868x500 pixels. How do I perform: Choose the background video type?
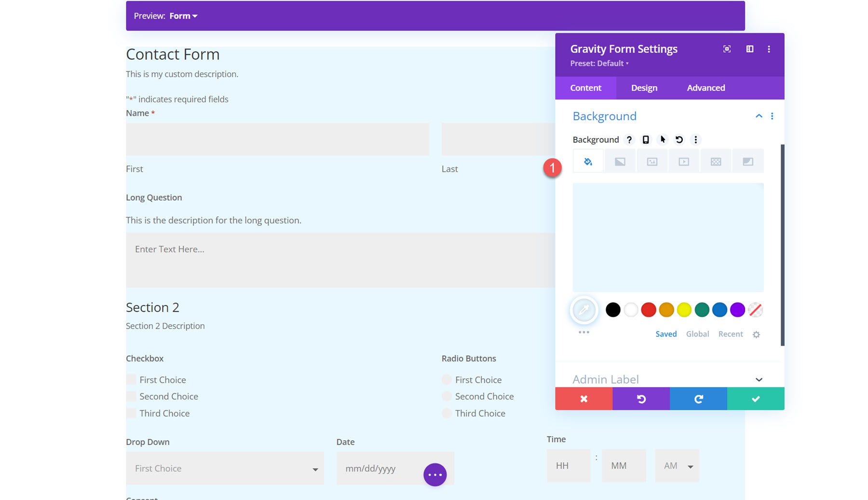(683, 161)
